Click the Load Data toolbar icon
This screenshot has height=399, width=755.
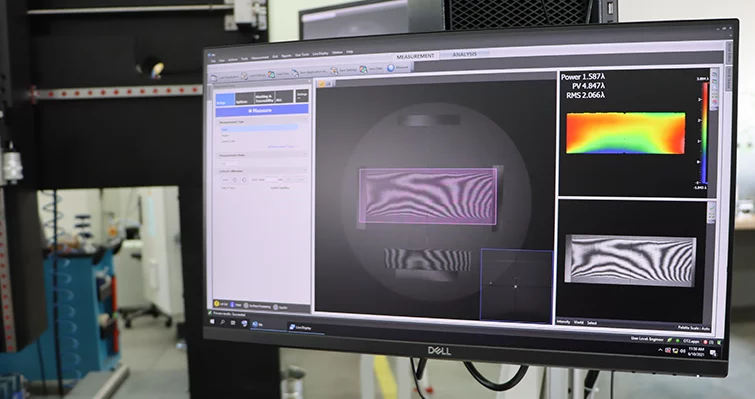pos(272,75)
